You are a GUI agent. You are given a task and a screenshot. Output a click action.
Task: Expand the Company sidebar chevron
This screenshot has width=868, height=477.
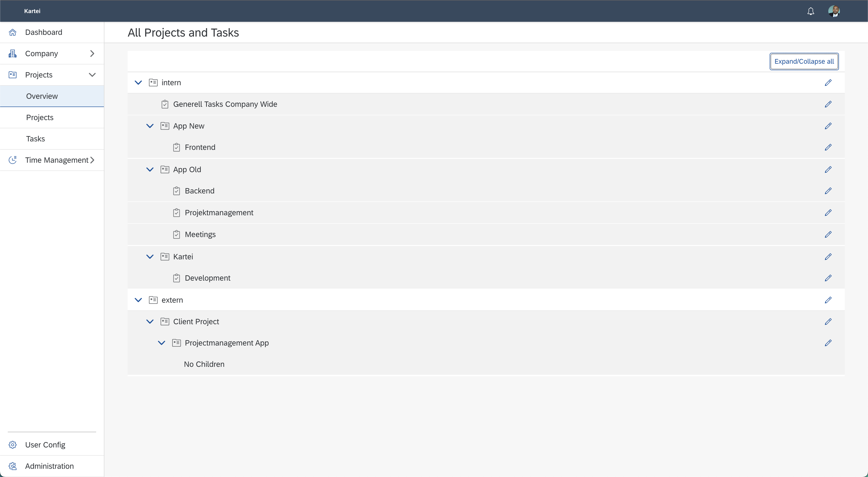tap(92, 54)
